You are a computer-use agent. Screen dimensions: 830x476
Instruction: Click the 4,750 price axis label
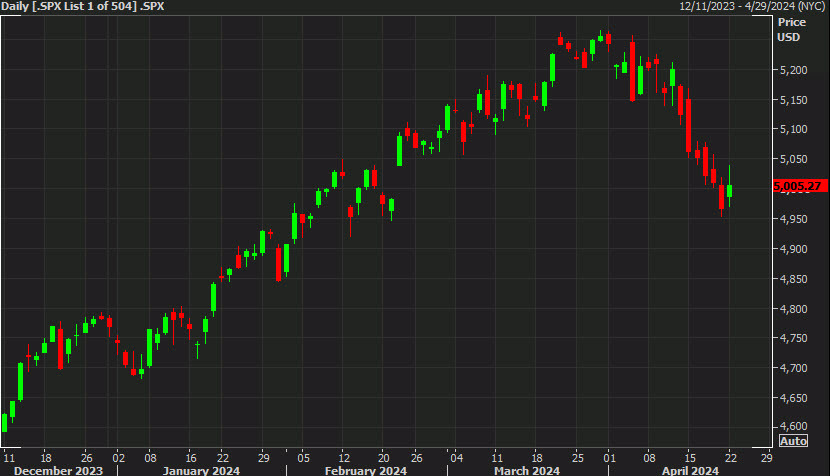coord(793,338)
